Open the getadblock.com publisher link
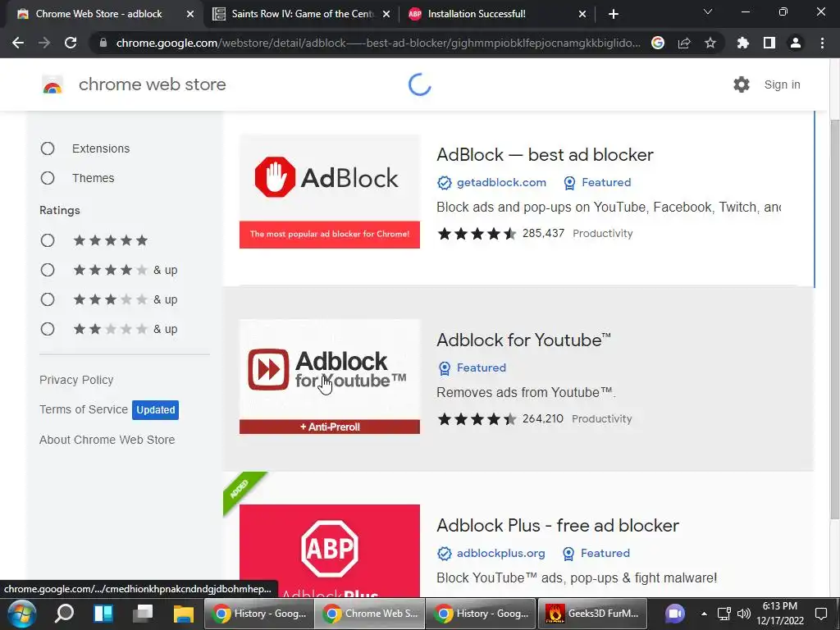The width and height of the screenshot is (840, 630). click(x=501, y=182)
